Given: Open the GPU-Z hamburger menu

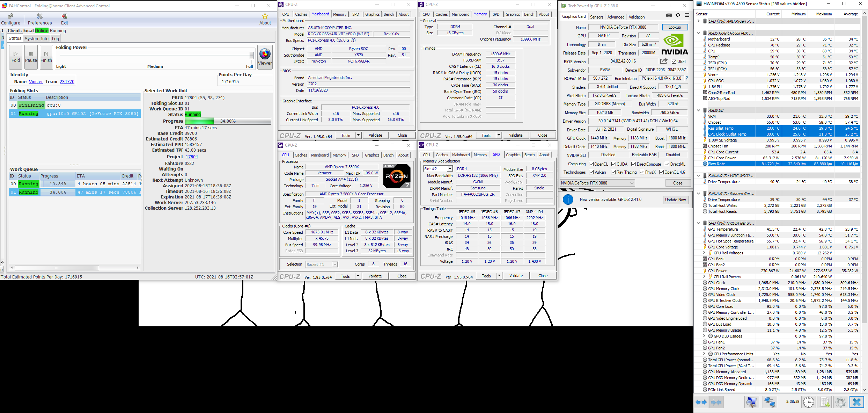Looking at the screenshot, I should point(687,15).
